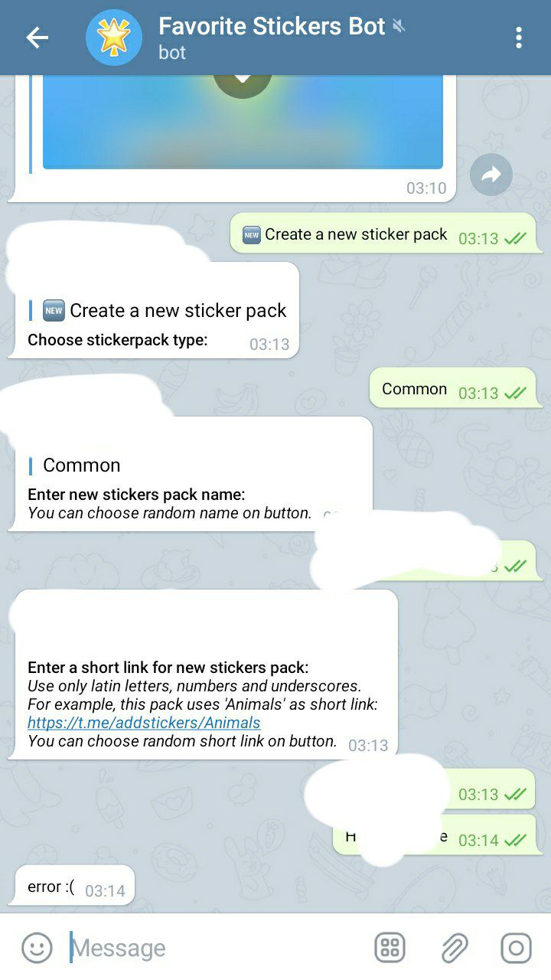Attach a file with paperclip icon
This screenshot has width=551, height=980.
(x=455, y=948)
